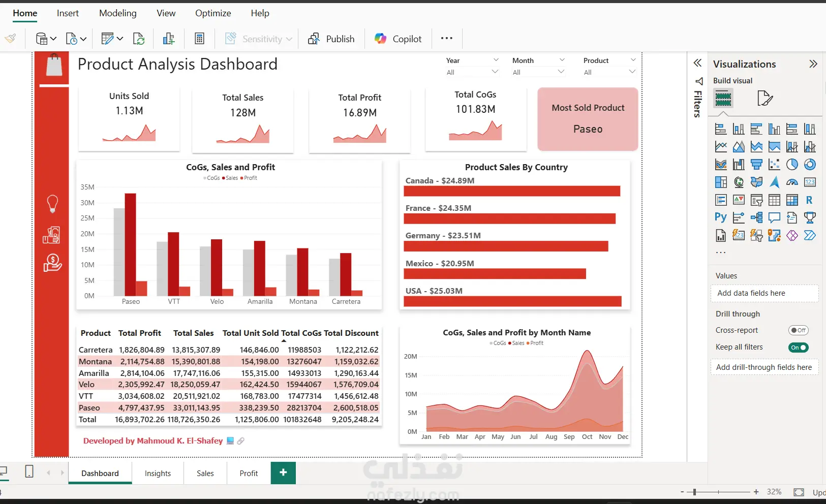This screenshot has height=504, width=826.
Task: Click the Get data icon
Action: 42,39
